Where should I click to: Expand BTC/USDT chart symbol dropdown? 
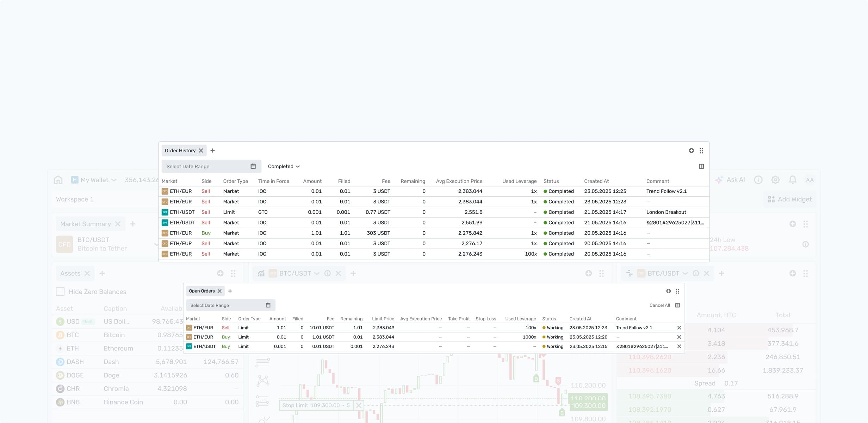[316, 274]
